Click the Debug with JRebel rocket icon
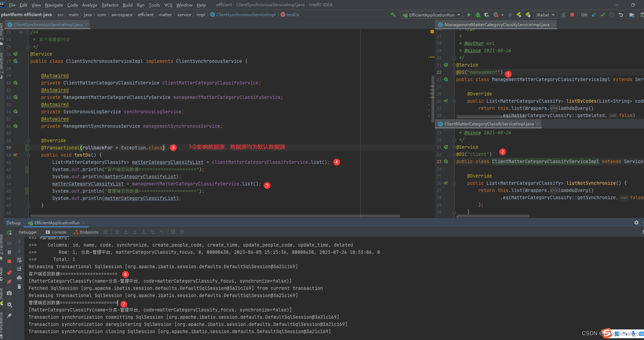Screen dimensions: 644x340 pyautogui.click(x=528, y=15)
